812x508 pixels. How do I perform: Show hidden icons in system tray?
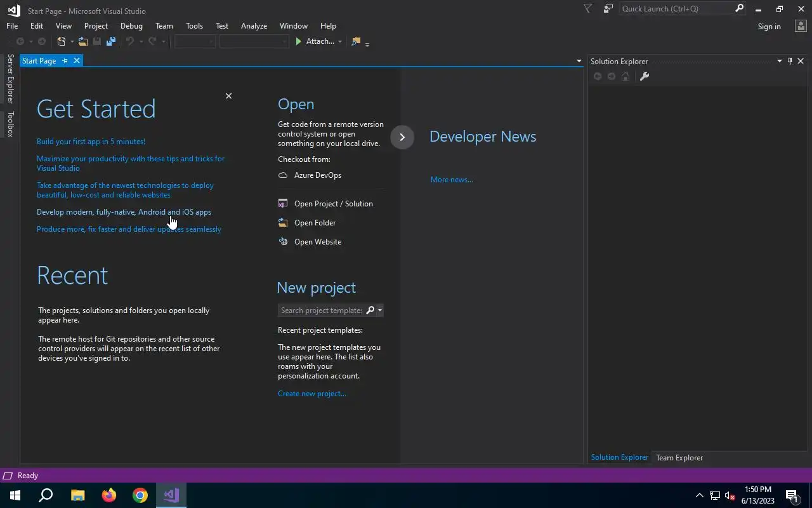(700, 496)
